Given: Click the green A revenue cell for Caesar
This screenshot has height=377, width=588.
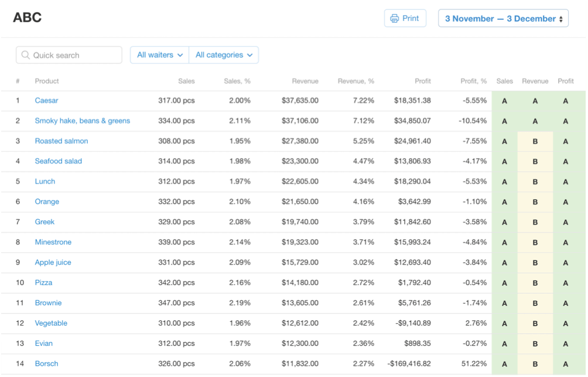Looking at the screenshot, I should [x=535, y=101].
